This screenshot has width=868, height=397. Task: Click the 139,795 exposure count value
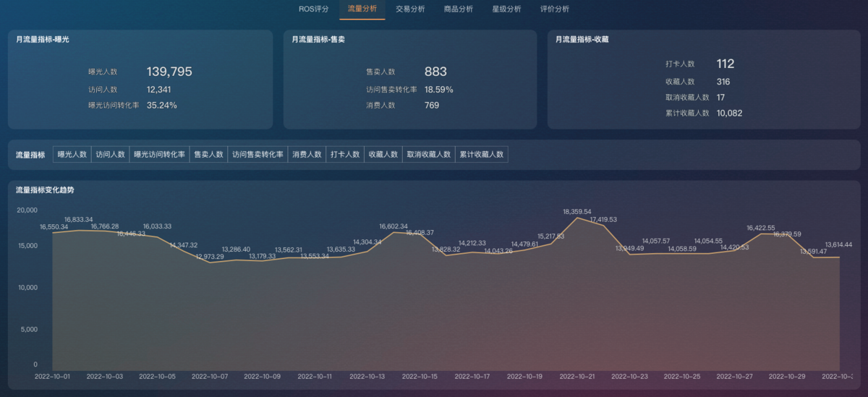[x=169, y=72]
